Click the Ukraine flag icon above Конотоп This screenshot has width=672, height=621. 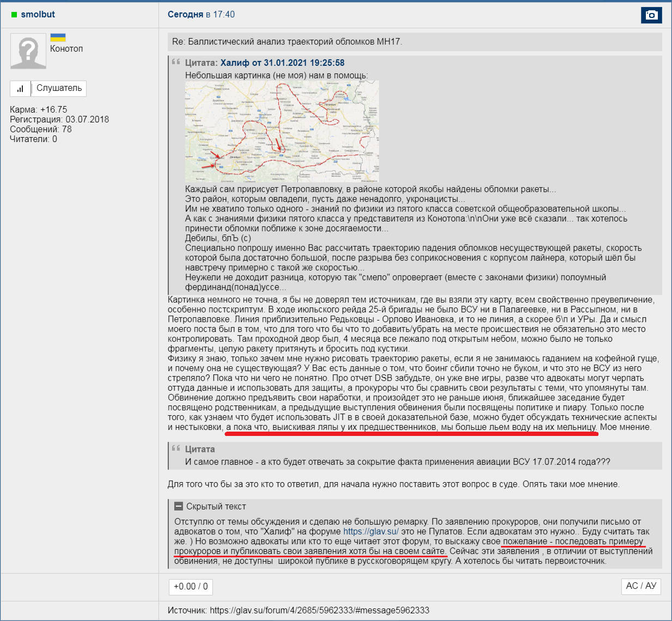point(58,38)
